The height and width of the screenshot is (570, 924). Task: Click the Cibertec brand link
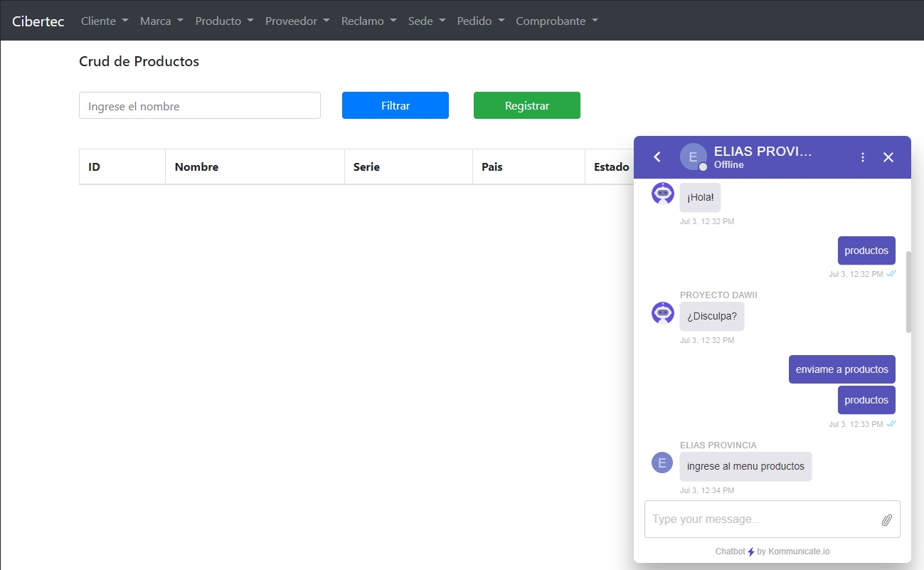(38, 21)
